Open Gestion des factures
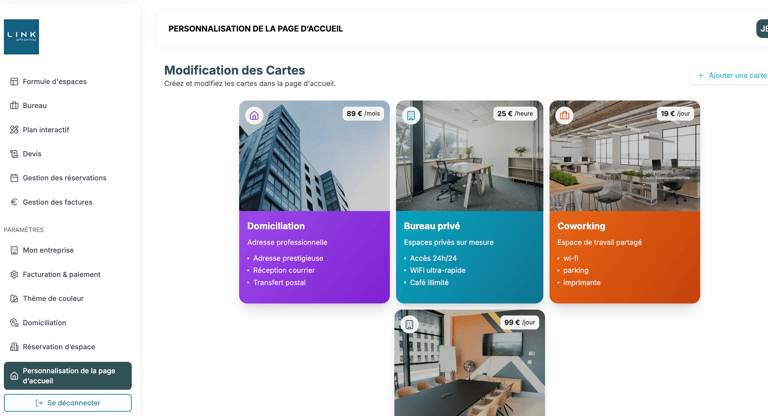The image size is (768, 416). pyautogui.click(x=57, y=202)
